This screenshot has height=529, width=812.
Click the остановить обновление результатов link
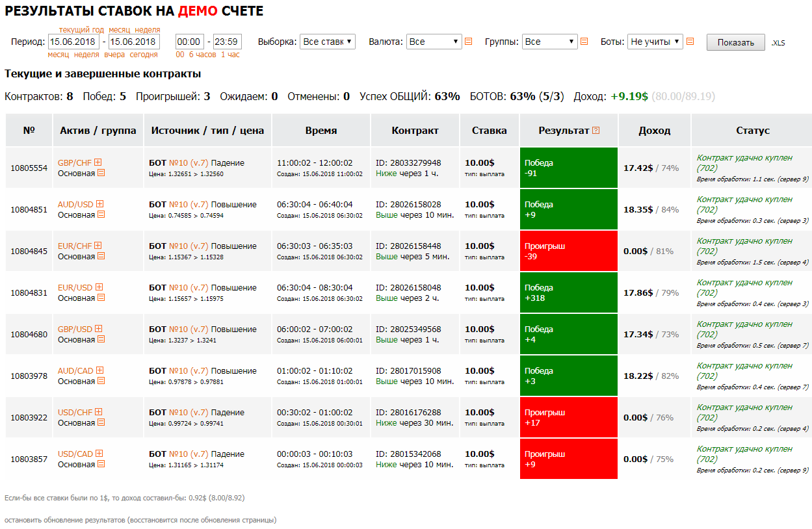point(140,520)
